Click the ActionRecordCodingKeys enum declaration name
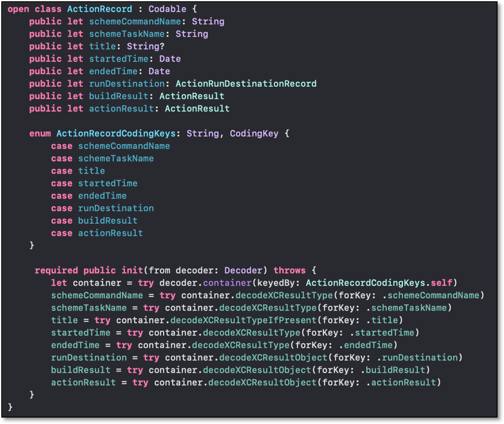The height and width of the screenshot is (424, 504). point(118,133)
